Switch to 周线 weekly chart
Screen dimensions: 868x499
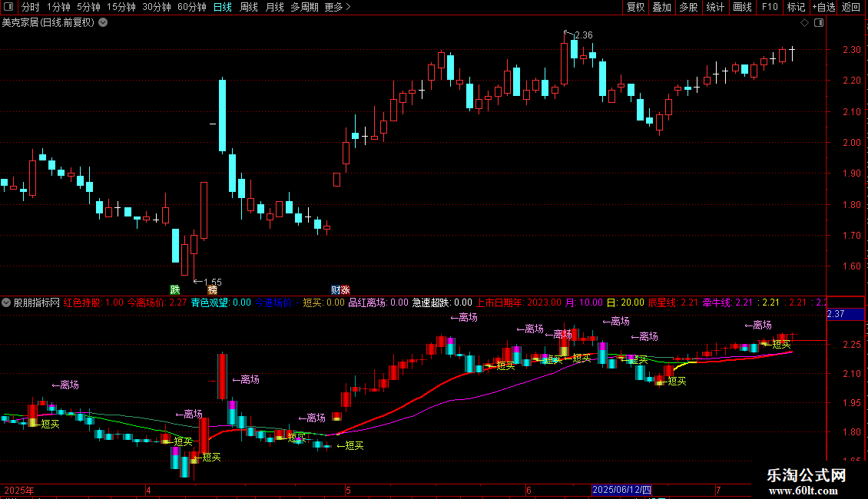(x=249, y=7)
